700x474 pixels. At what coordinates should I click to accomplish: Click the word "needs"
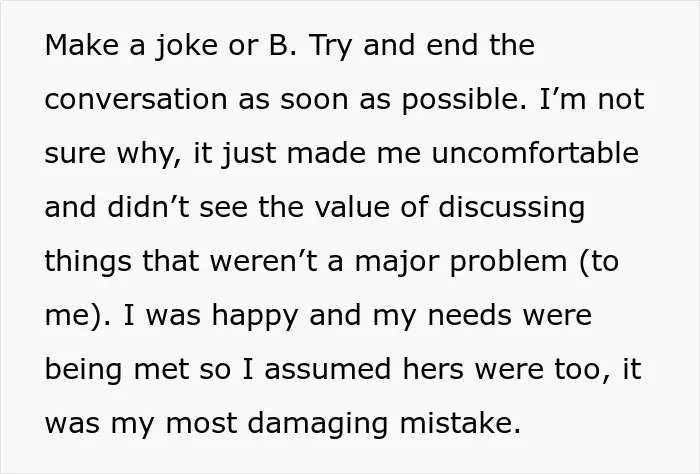tap(470, 315)
